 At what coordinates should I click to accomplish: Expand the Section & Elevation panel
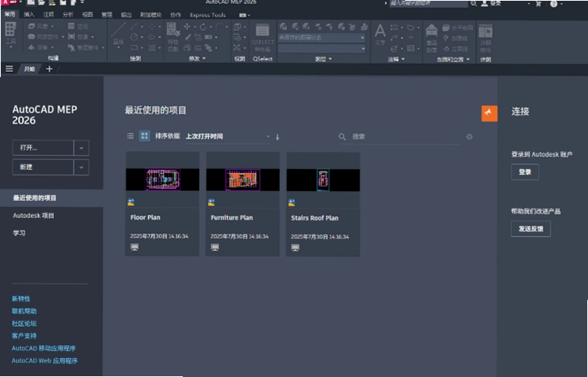pos(453,59)
